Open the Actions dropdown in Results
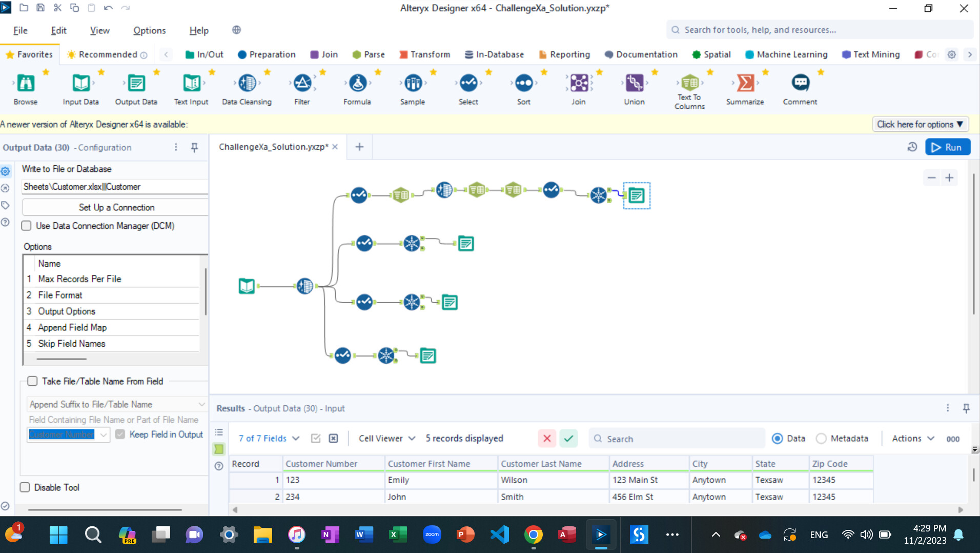 (x=913, y=439)
